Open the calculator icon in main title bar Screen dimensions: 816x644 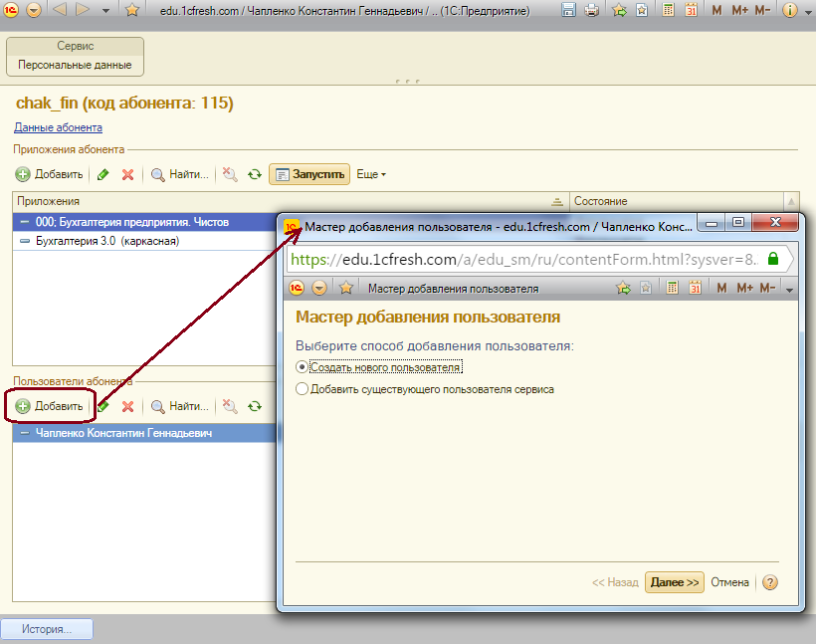tap(668, 10)
